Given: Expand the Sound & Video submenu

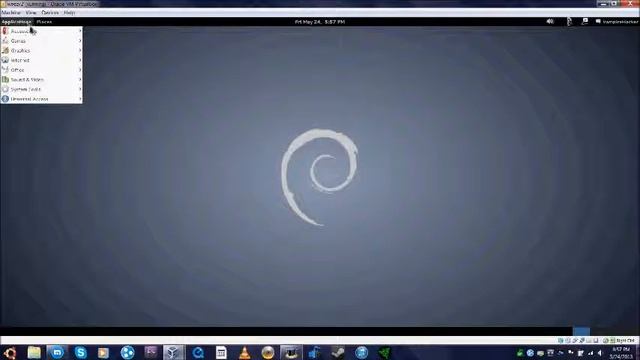Looking at the screenshot, I should coord(41,80).
